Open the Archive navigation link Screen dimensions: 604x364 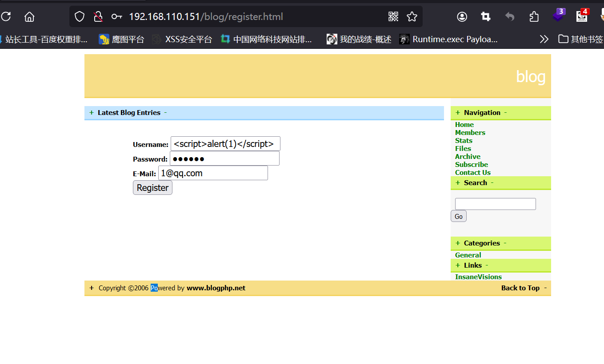[468, 157]
